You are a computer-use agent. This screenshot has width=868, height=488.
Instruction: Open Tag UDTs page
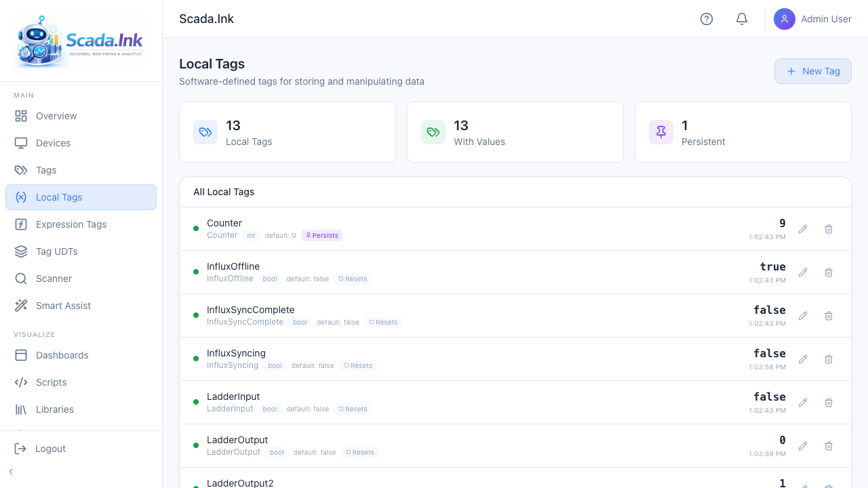(81, 251)
